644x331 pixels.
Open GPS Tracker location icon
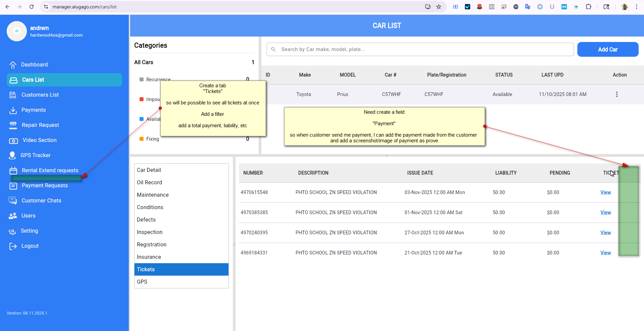[12, 155]
